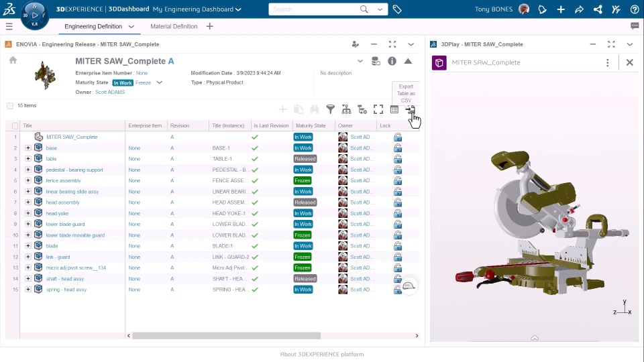Click the Export Table as CSV icon
The image size is (644, 362).
(x=411, y=109)
